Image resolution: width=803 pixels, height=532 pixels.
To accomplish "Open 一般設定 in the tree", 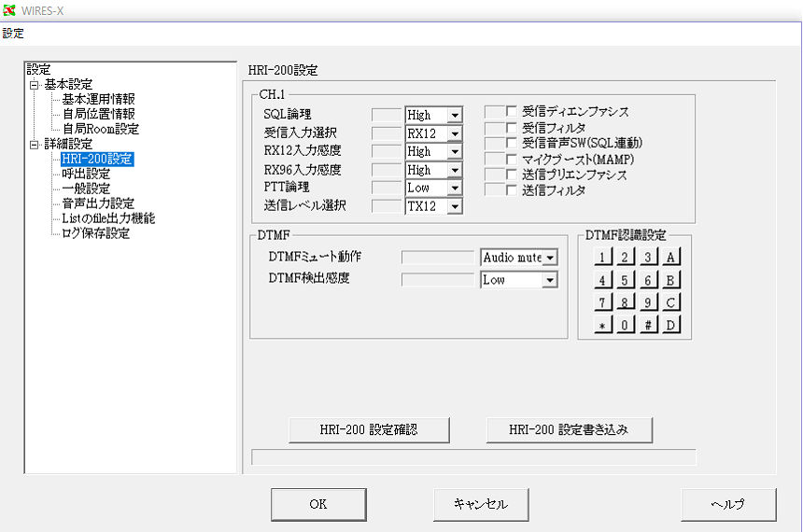I will point(86,189).
